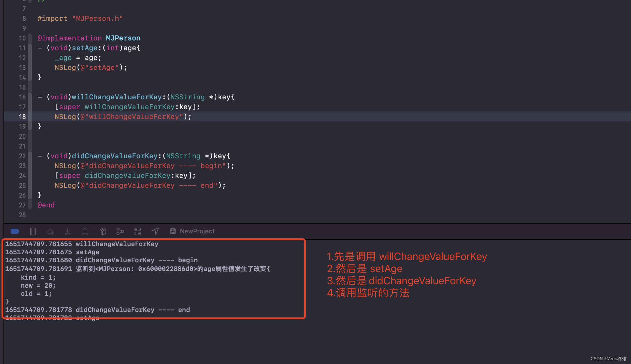Click console line didChangeValueForKey ---- end

(x=97, y=310)
